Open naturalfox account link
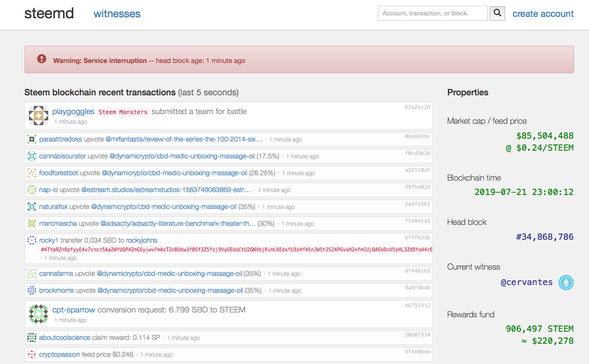This screenshot has width=589, height=364. coord(54,207)
